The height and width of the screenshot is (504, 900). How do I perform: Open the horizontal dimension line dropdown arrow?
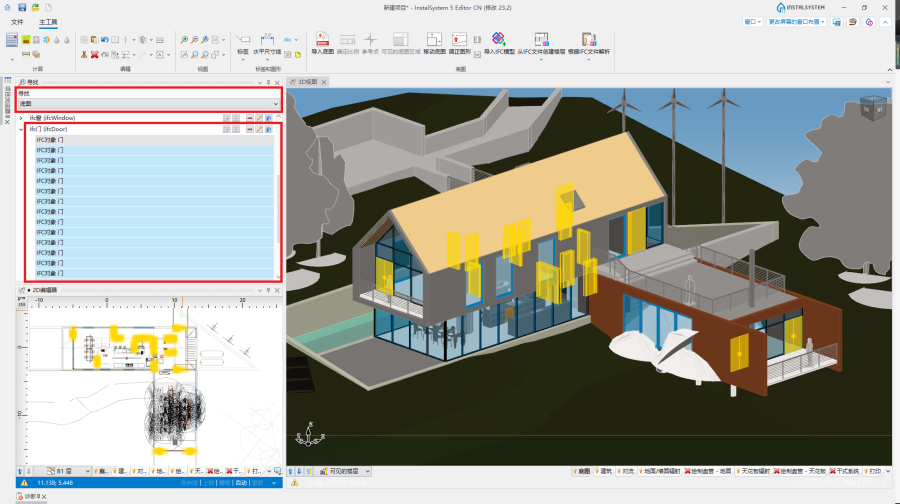(267, 59)
